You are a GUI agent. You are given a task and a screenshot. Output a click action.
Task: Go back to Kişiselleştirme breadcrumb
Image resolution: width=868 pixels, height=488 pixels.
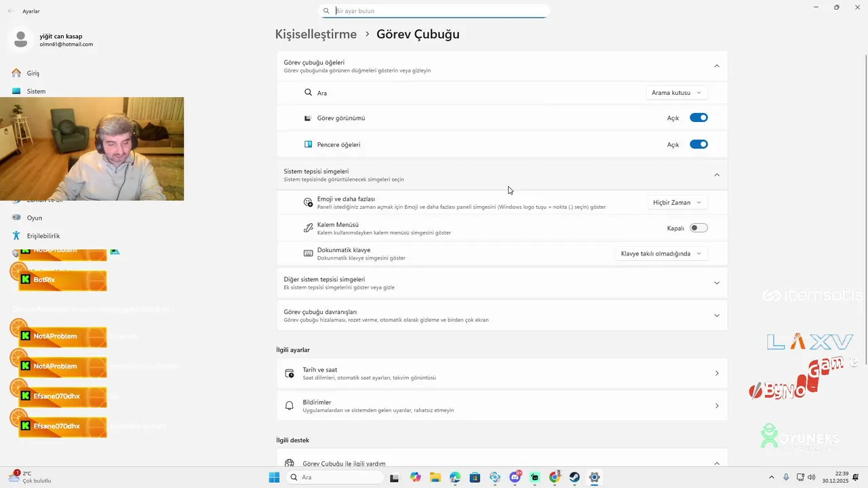click(316, 34)
